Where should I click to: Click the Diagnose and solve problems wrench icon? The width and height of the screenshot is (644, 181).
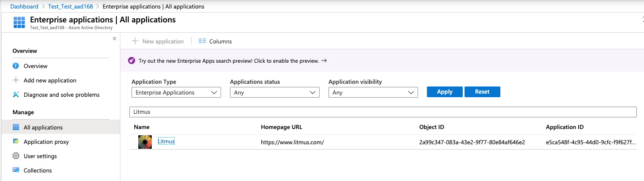(x=16, y=95)
